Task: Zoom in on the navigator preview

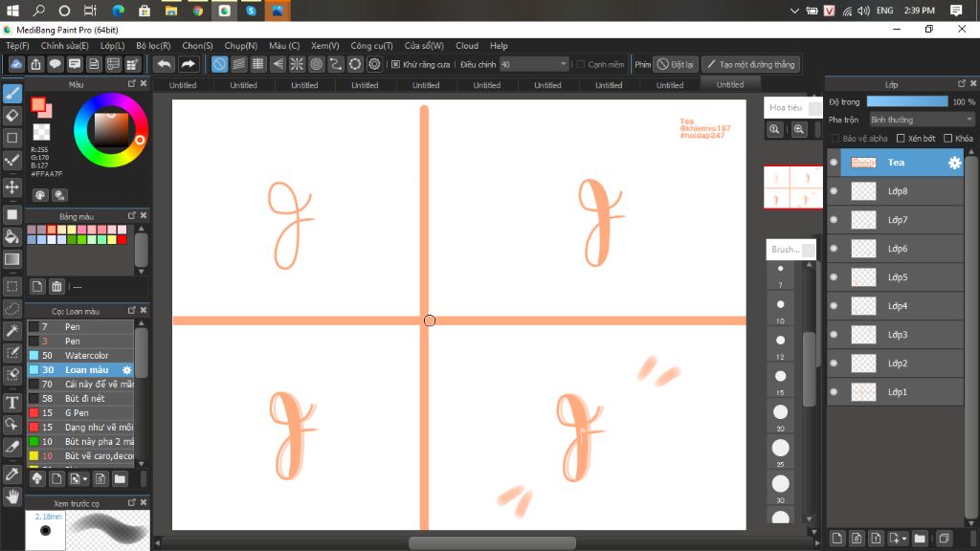Action: tap(799, 129)
